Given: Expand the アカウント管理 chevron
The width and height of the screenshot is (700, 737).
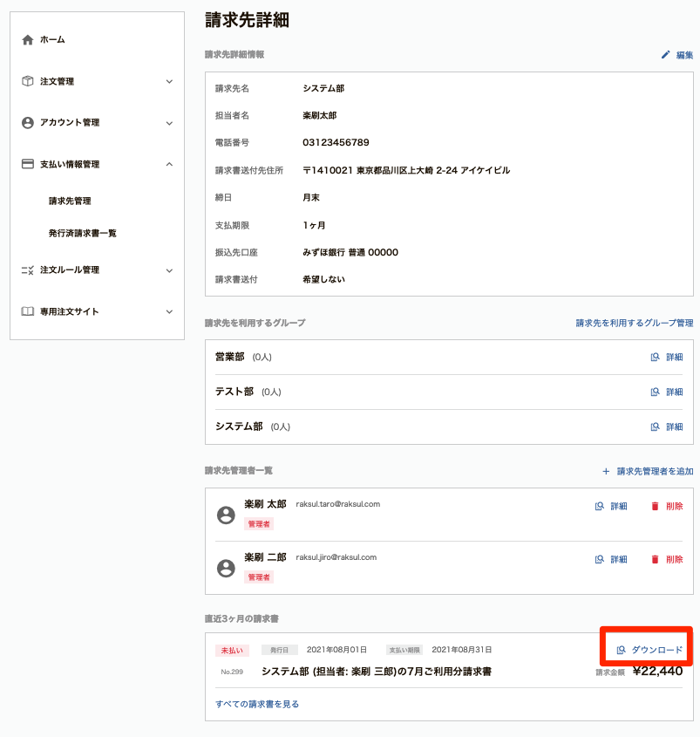Looking at the screenshot, I should (170, 123).
